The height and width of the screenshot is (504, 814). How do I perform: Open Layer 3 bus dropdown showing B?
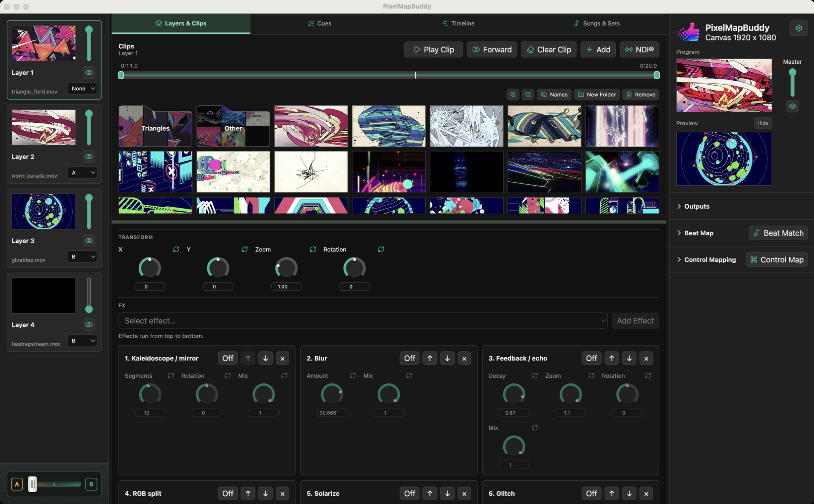[82, 256]
